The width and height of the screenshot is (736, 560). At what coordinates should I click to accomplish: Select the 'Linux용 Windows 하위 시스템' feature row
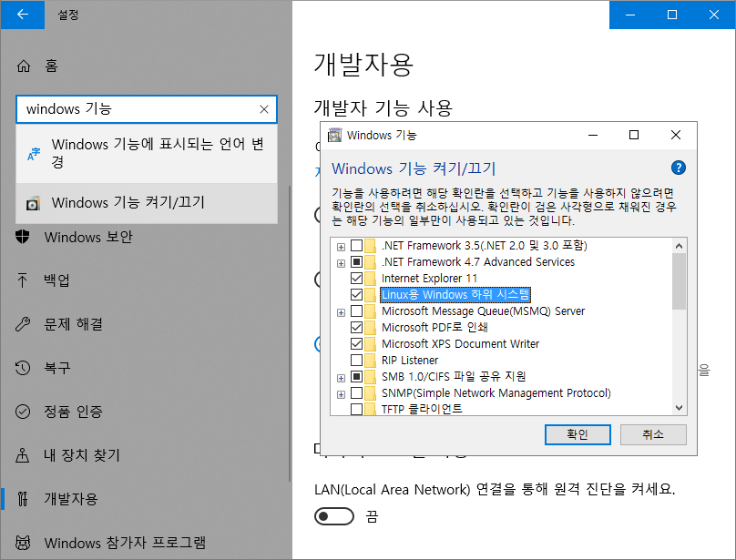[x=455, y=295]
